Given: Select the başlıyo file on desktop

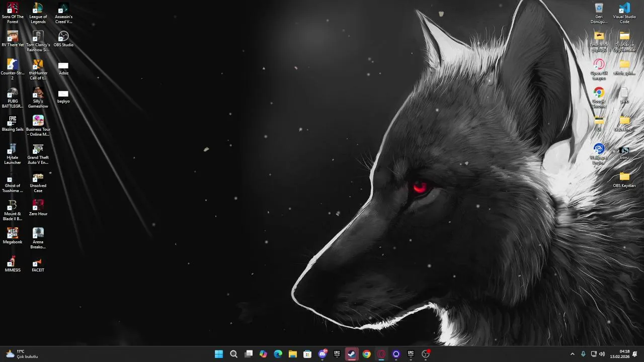Looking at the screenshot, I should click(x=63, y=97).
